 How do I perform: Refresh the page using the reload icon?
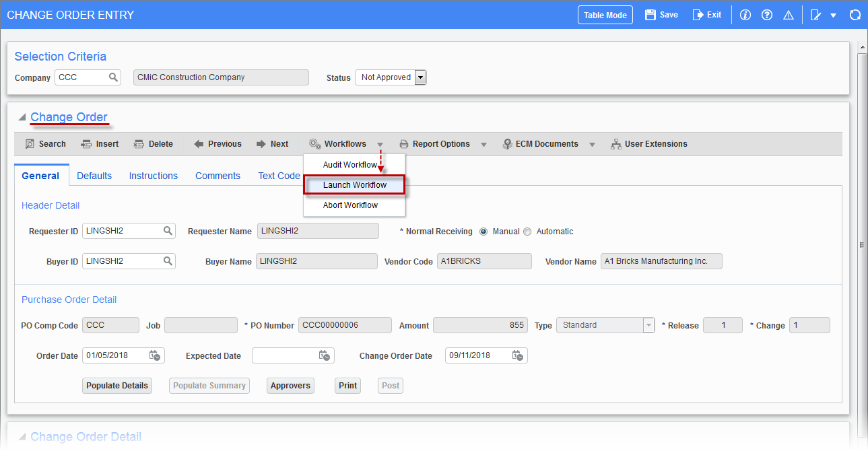[x=855, y=14]
